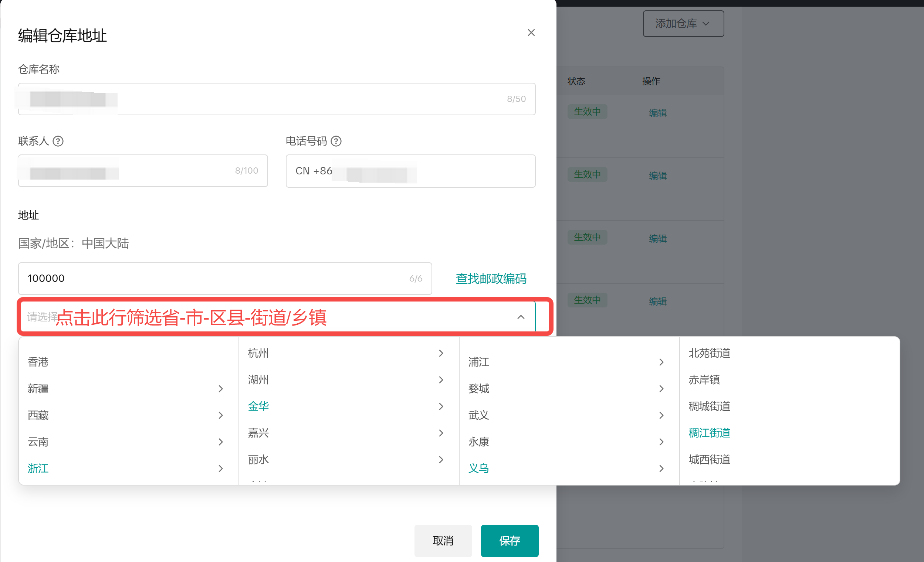
Task: Click 编辑 link in first row
Action: coord(657,113)
